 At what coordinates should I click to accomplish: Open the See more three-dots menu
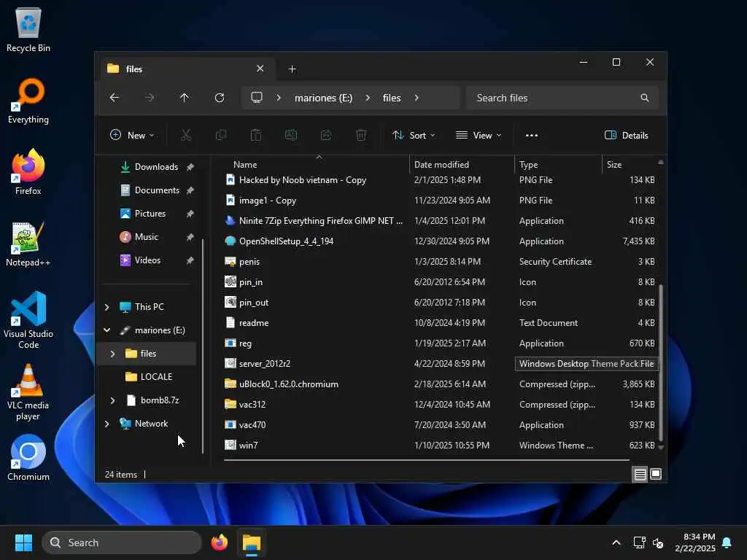pyautogui.click(x=532, y=135)
